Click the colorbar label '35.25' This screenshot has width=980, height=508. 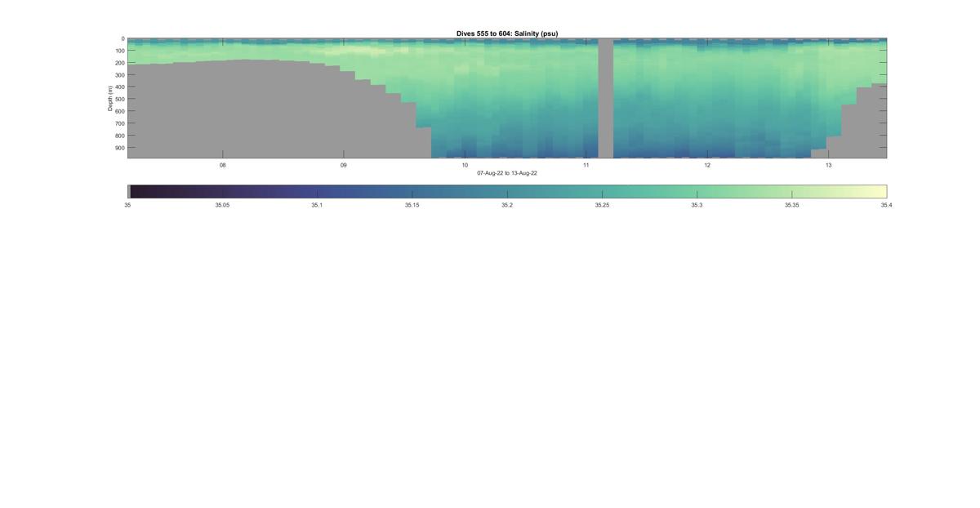(x=602, y=205)
